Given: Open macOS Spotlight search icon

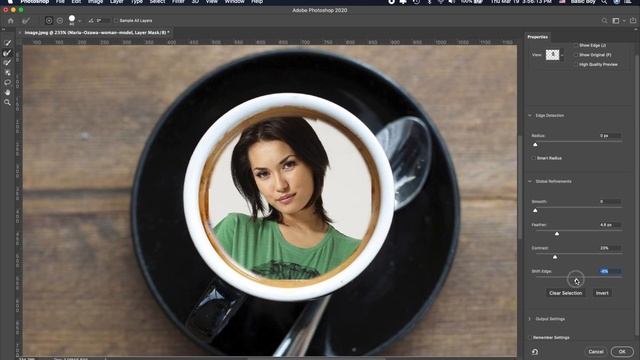Looking at the screenshot, I should coord(604,2).
